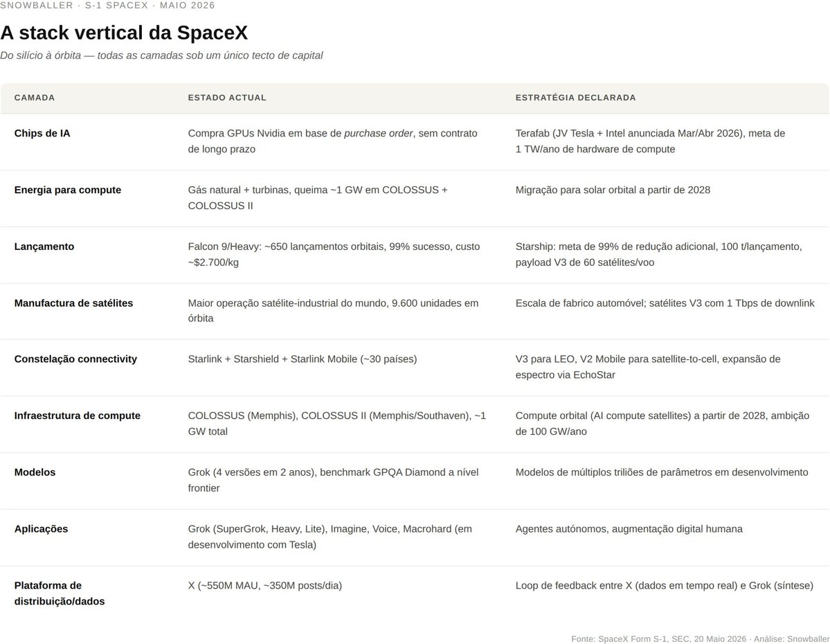830x644 pixels.
Task: Click the "ESTADO ACTUAL" column header
Action: pyautogui.click(x=227, y=98)
